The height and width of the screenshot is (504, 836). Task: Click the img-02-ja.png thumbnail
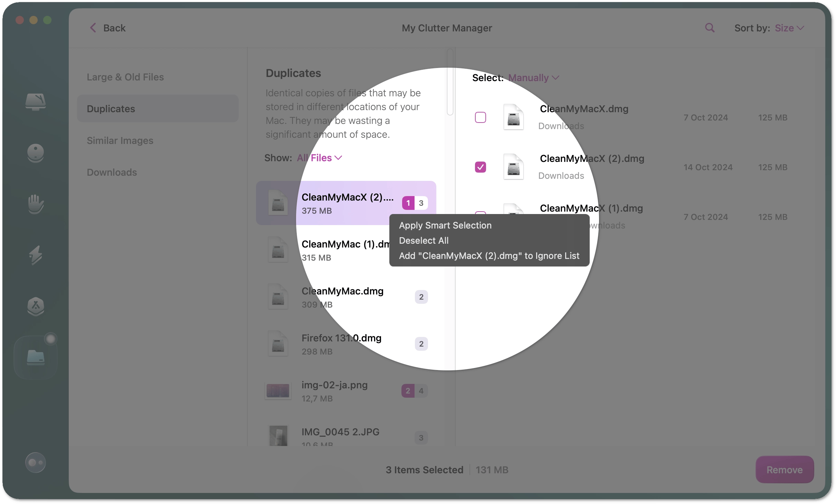tap(278, 391)
